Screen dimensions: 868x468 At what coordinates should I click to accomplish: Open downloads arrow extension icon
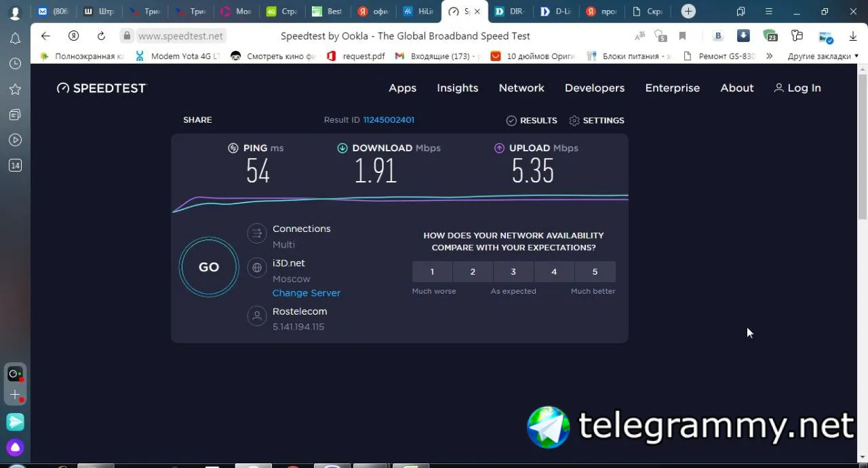tap(743, 36)
